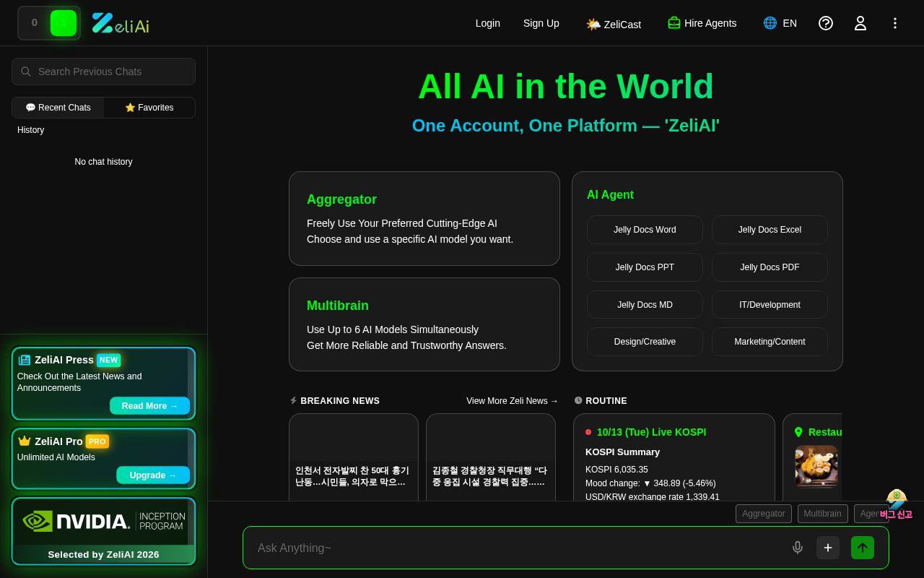Open the news card starting with 인천서
Screen dimensions: 924x578
point(354,457)
